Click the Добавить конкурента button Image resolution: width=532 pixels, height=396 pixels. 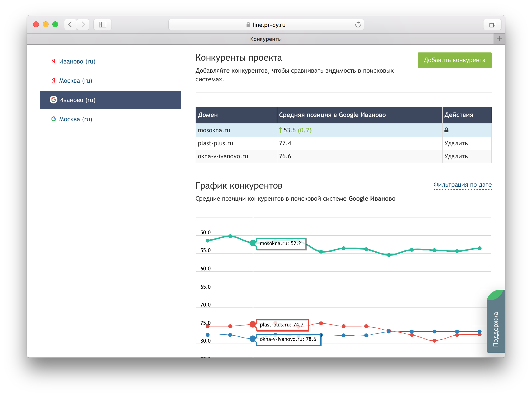pos(454,60)
